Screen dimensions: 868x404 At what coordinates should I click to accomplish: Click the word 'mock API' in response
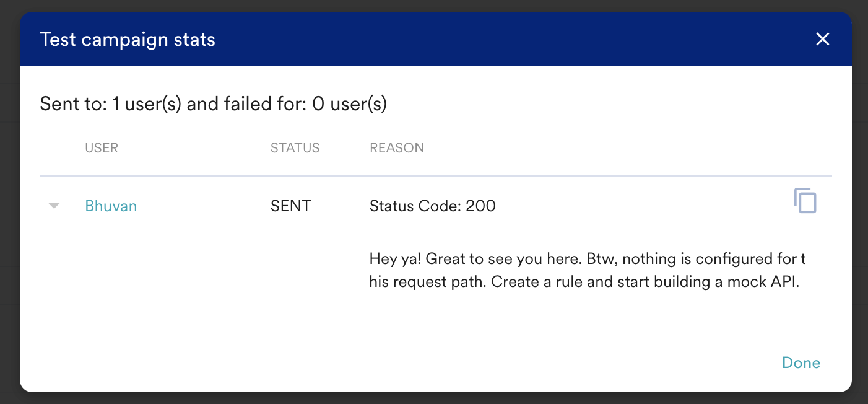point(773,282)
